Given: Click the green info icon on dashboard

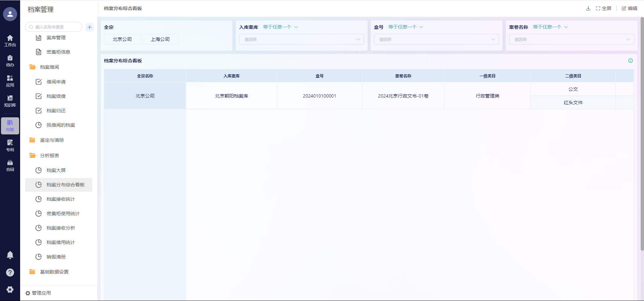Looking at the screenshot, I should pos(630,61).
